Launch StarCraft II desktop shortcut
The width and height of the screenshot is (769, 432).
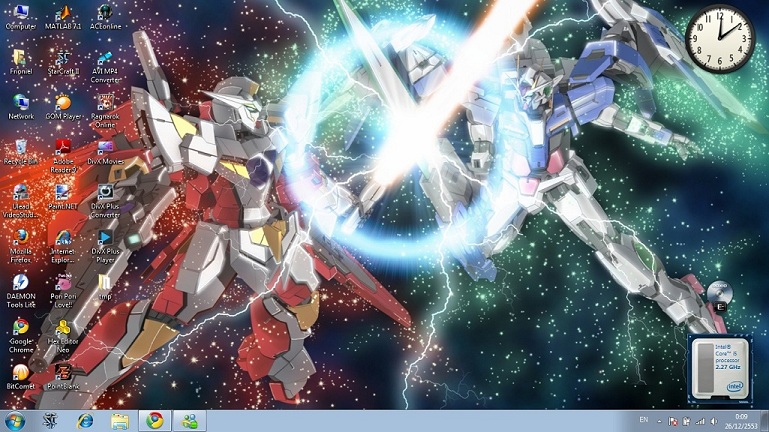point(63,62)
